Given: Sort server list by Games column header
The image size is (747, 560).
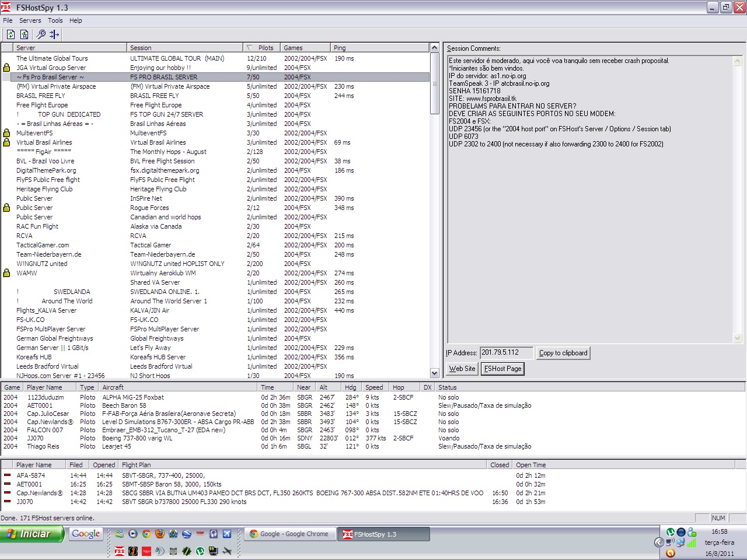Looking at the screenshot, I should click(x=305, y=48).
